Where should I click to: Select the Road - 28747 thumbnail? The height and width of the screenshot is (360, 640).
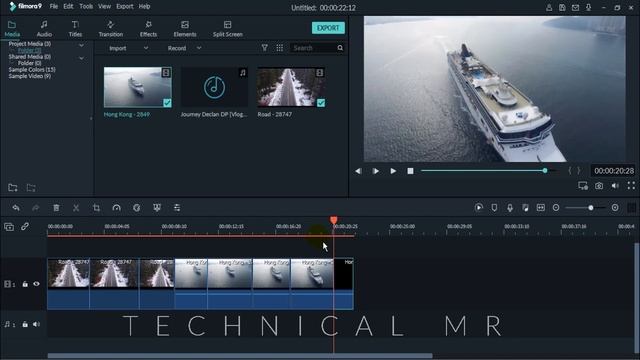coord(291,87)
